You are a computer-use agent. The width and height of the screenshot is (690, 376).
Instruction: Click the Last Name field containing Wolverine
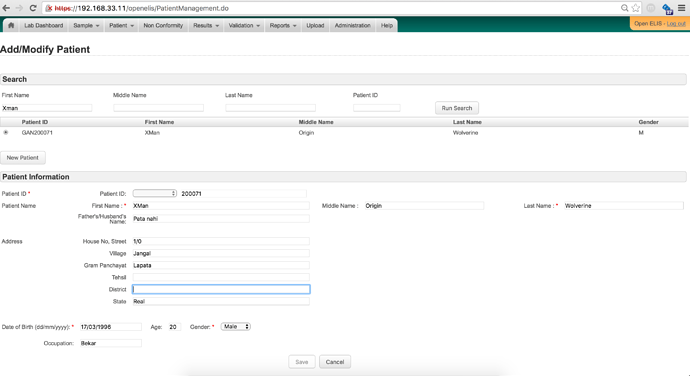(x=624, y=206)
